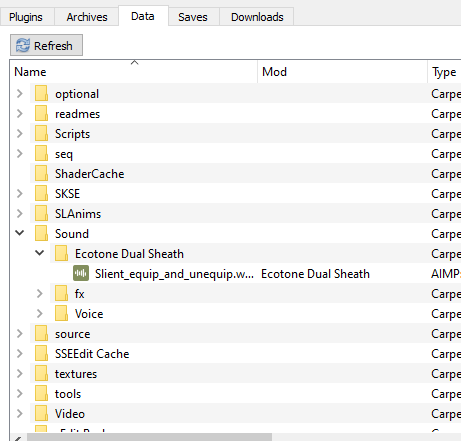Sort by the Mod column header
Image resolution: width=461 pixels, height=441 pixels.
point(342,72)
